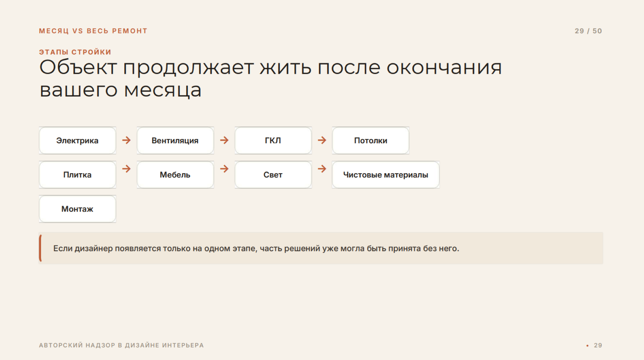
Task: Click footer АВТОРСКИЙ НАДЗОР В ДИЗАЙНЕ ИНТЕРЬЕРА
Action: pos(121,345)
